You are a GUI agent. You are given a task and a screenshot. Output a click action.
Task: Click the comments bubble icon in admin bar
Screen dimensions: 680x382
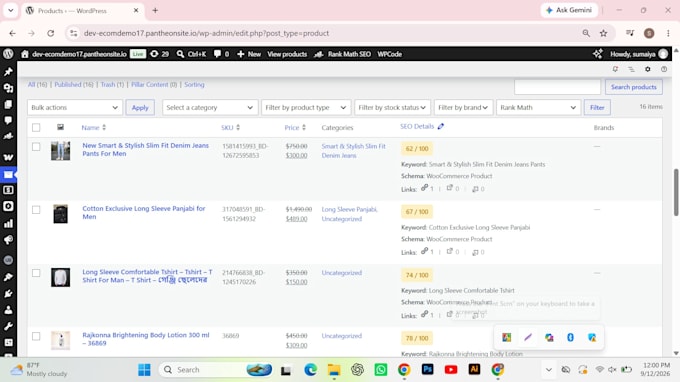tap(217, 54)
